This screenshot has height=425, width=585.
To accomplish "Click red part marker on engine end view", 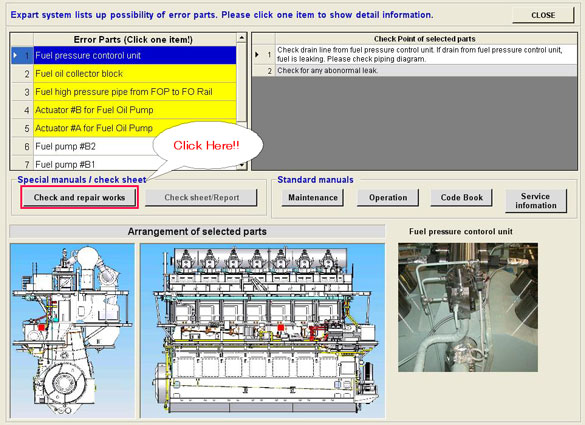I will pos(42,327).
